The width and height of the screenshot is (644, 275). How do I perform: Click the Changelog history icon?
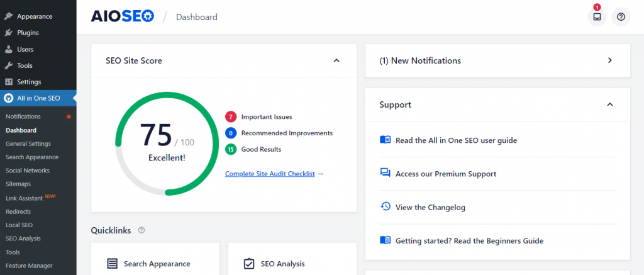386,206
